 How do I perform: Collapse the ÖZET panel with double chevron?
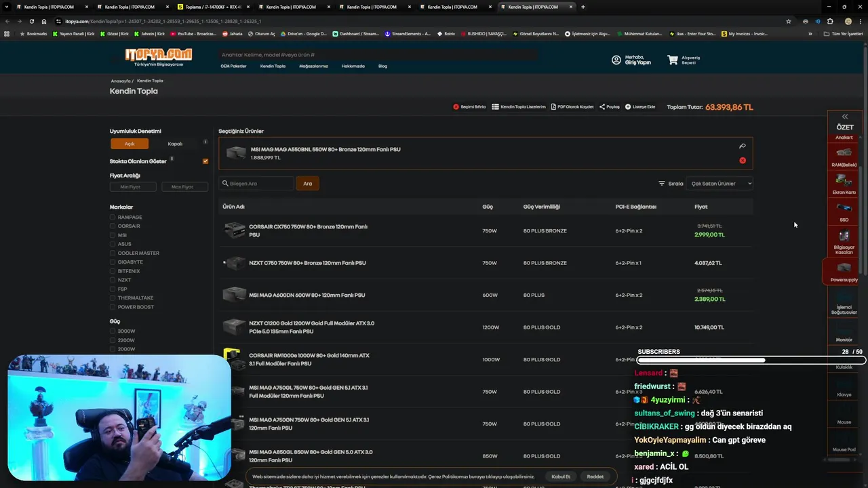coord(845,117)
